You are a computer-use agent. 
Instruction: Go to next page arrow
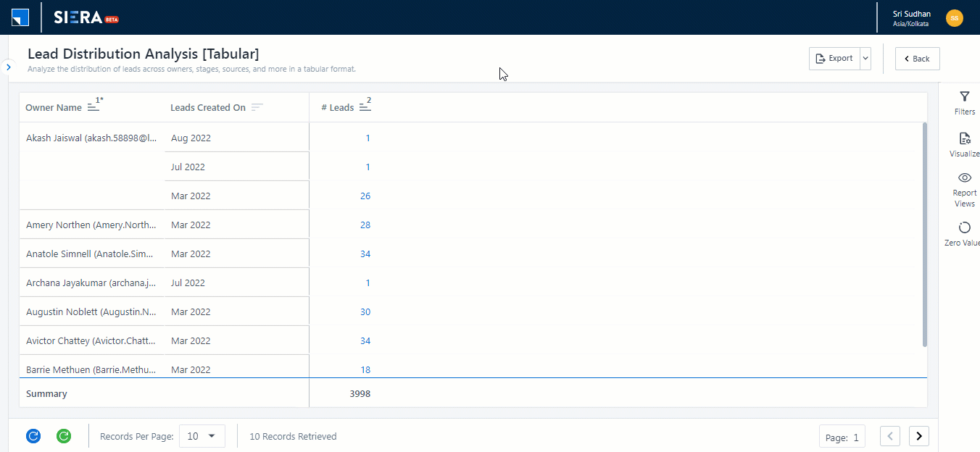coord(918,436)
